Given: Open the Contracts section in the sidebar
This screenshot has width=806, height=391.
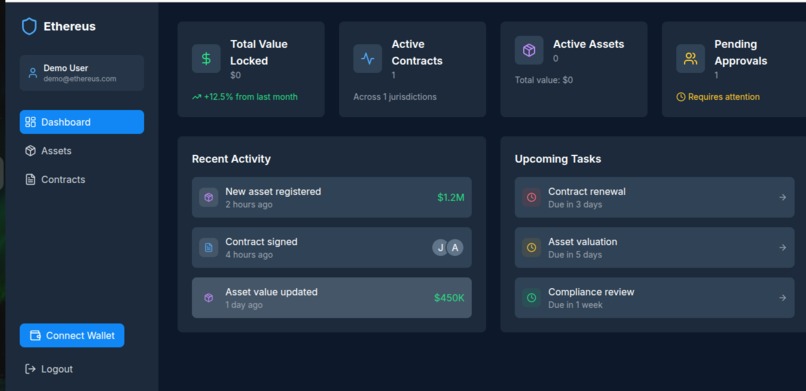Looking at the screenshot, I should pos(82,179).
